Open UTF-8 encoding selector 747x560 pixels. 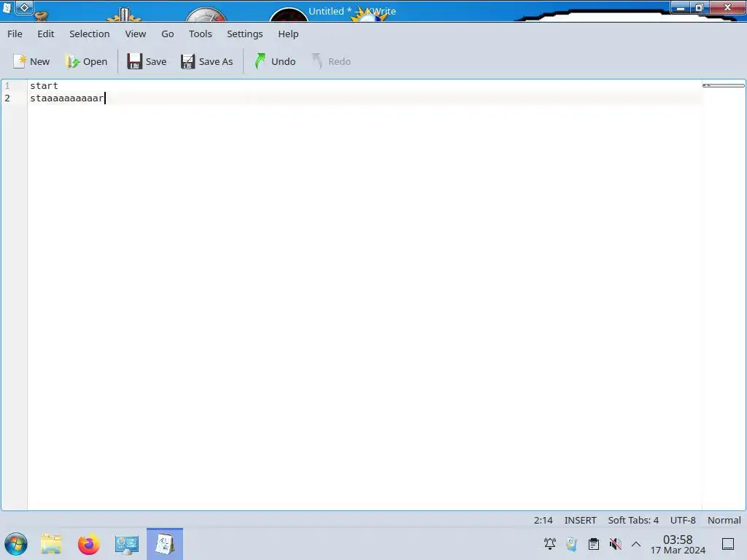pos(683,520)
